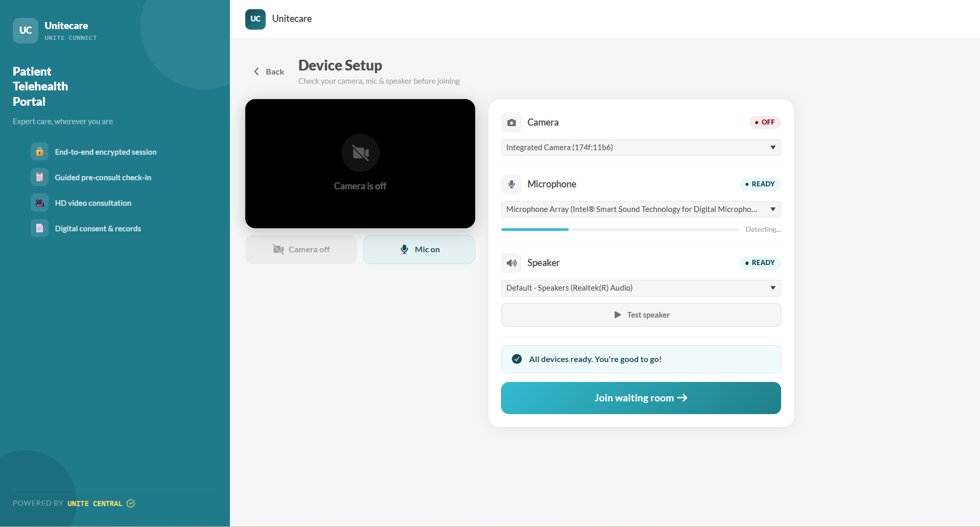Image resolution: width=980 pixels, height=527 pixels.
Task: Click the 'Device Setup' heading
Action: click(x=340, y=65)
